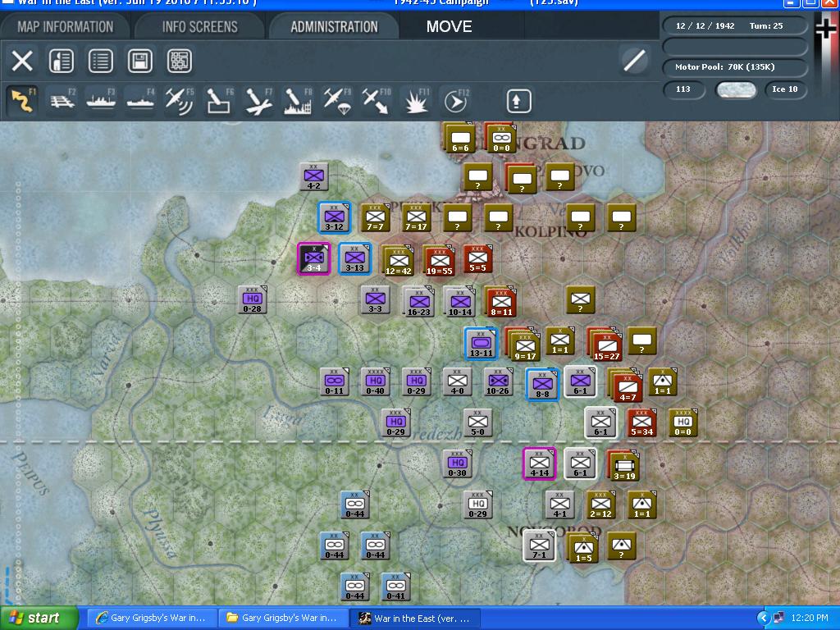Select the blue motorized unit labeled 0-41
The height and width of the screenshot is (630, 840).
pos(396,587)
